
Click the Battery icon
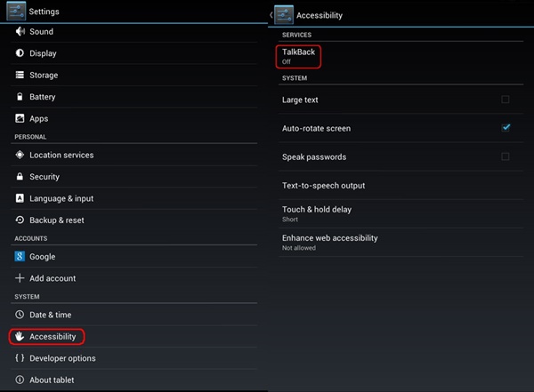coord(20,97)
